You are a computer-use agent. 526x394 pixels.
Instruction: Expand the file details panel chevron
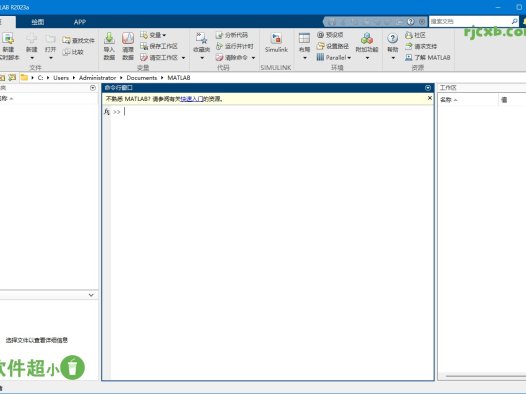pos(91,295)
